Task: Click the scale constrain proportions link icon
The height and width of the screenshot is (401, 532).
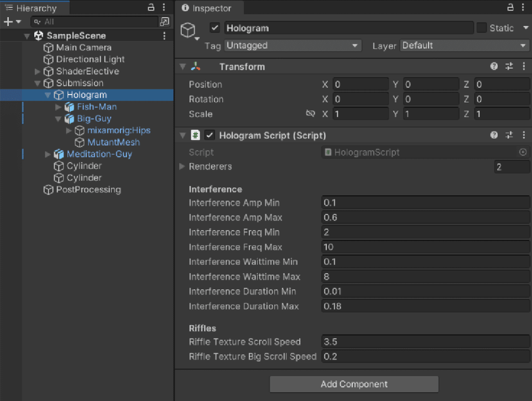Action: tap(311, 114)
